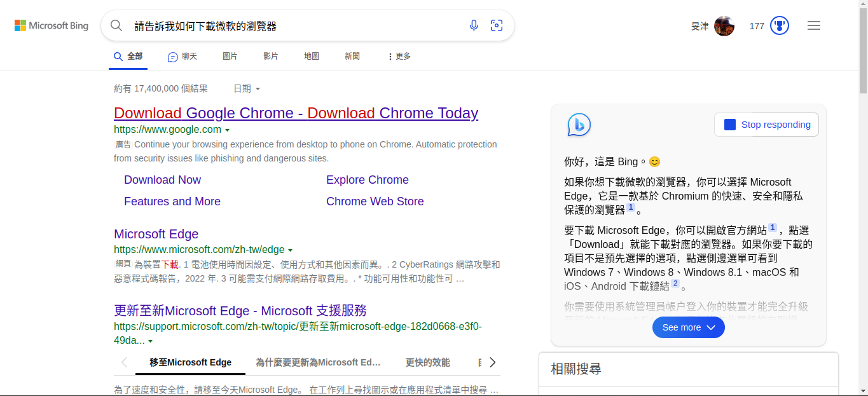Expand dropdown arrow beside microsoft.com/zh-tw/edge URL
The width and height of the screenshot is (868, 396).
tap(291, 250)
